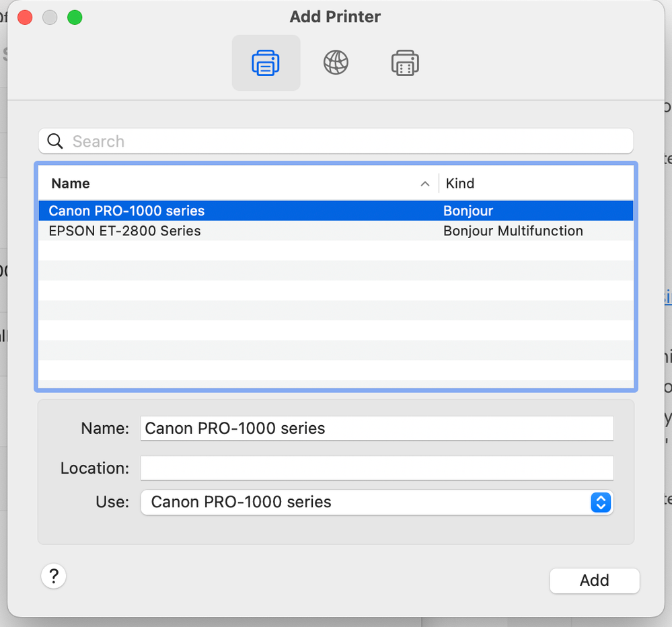672x627 pixels.
Task: Click the empty Location text field
Action: pyautogui.click(x=377, y=468)
